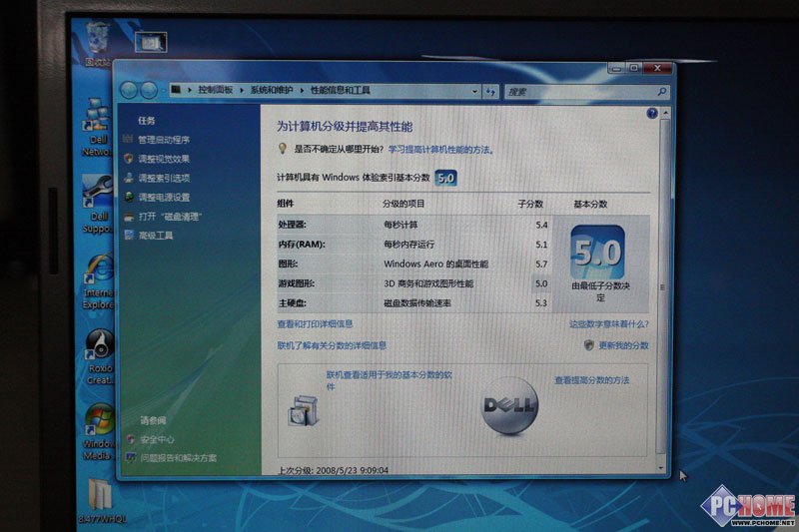Click the large 5.0 base score icon
This screenshot has height=532, width=799.
tap(597, 252)
